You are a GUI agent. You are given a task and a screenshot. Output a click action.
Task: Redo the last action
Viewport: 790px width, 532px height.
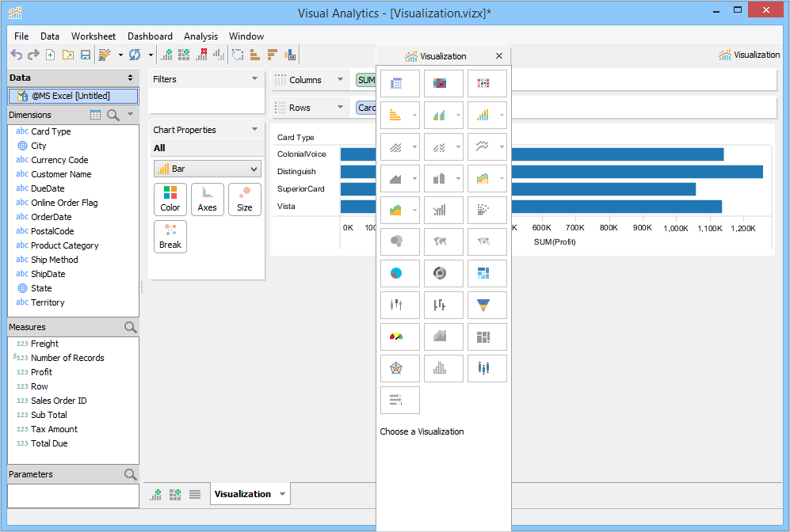[33, 54]
